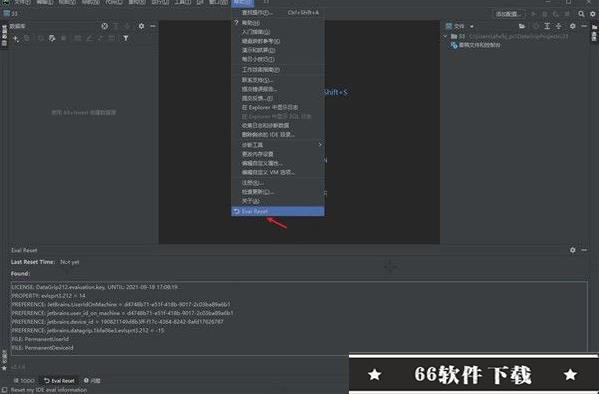
Task: Click the add data source plus icon
Action: 16,39
